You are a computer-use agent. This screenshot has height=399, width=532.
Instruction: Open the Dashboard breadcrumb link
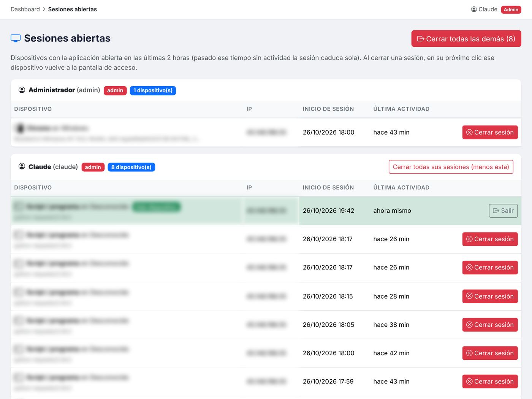(x=25, y=9)
